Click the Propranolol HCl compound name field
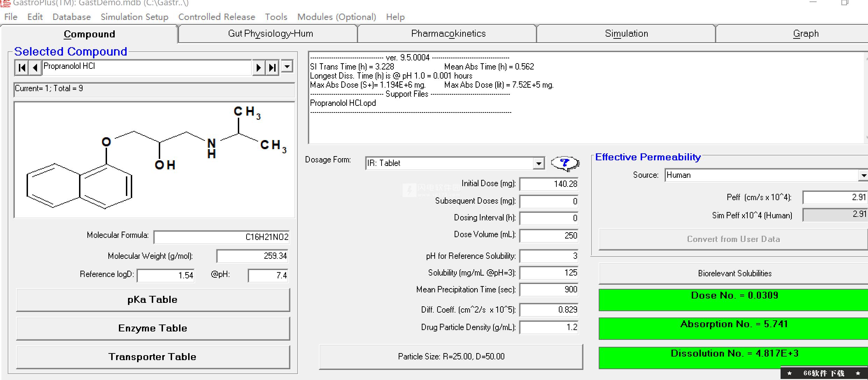868x380 pixels. point(147,67)
